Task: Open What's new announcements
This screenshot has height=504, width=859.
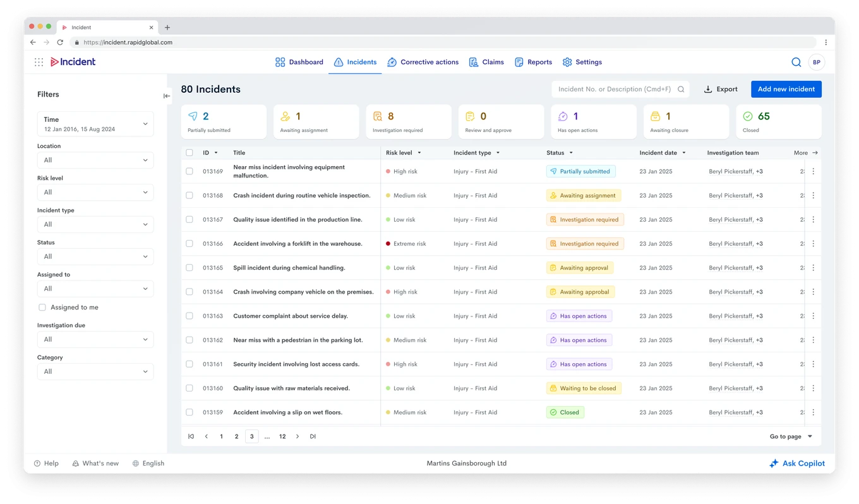Action: [95, 464]
